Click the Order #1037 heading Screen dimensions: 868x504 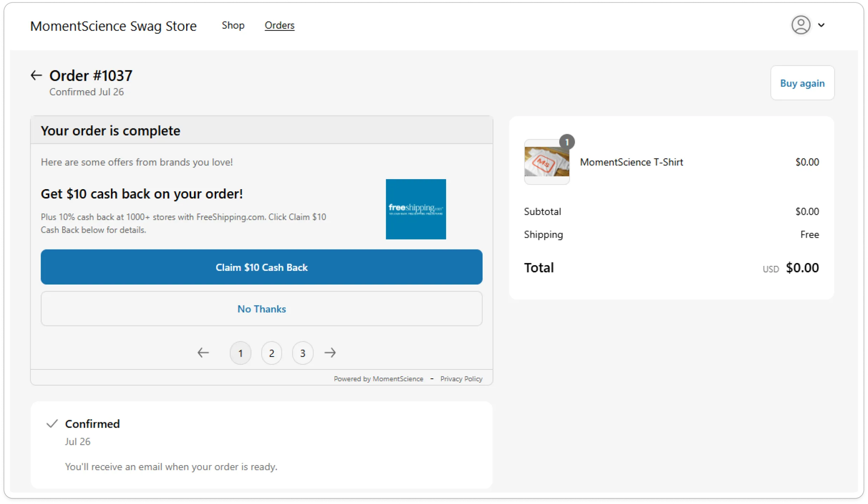click(91, 75)
